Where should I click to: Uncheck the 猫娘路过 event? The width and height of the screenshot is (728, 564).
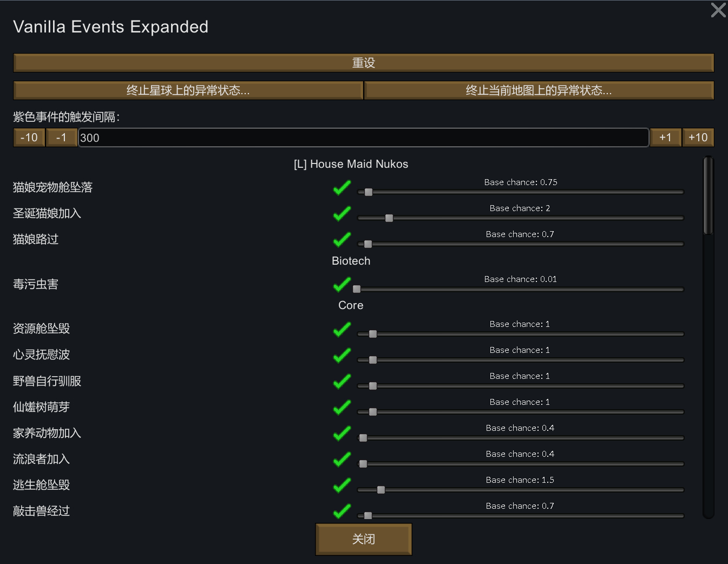click(x=342, y=240)
